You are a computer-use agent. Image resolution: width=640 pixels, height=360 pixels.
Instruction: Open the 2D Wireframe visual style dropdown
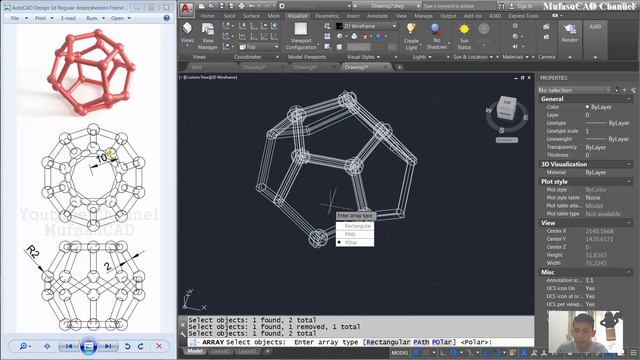(366, 26)
